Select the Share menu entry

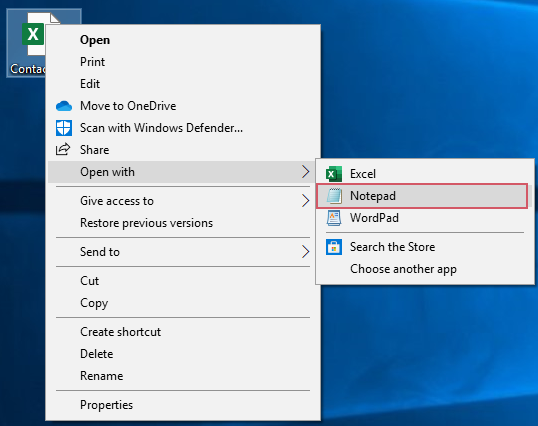point(183,150)
